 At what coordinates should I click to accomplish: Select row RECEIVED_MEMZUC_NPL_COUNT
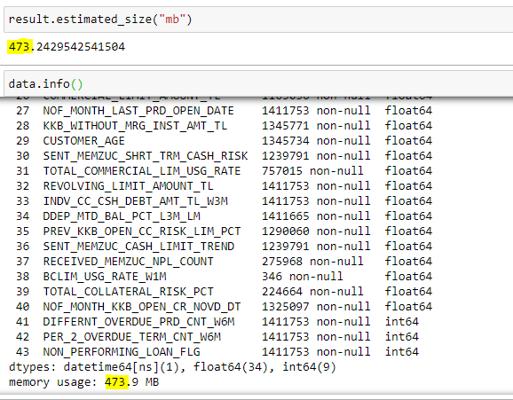tap(224, 261)
